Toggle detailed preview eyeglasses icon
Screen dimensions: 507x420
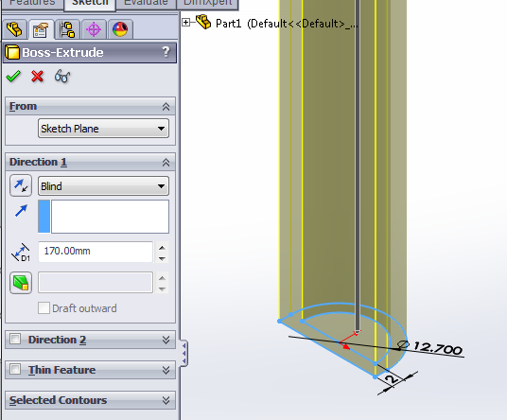(62, 77)
